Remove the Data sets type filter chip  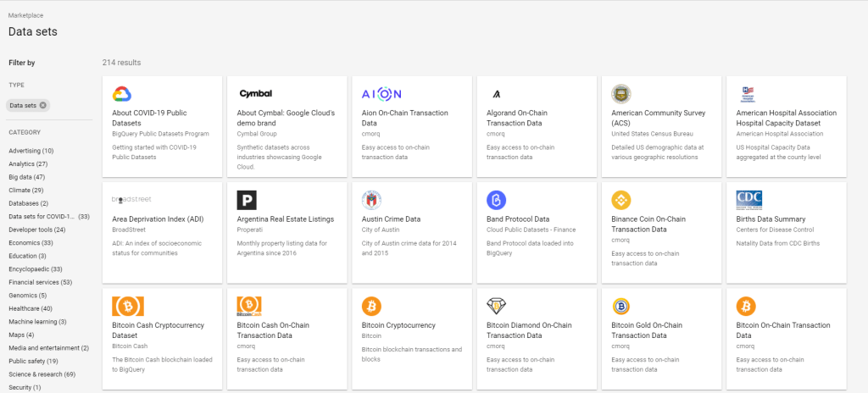coord(42,105)
